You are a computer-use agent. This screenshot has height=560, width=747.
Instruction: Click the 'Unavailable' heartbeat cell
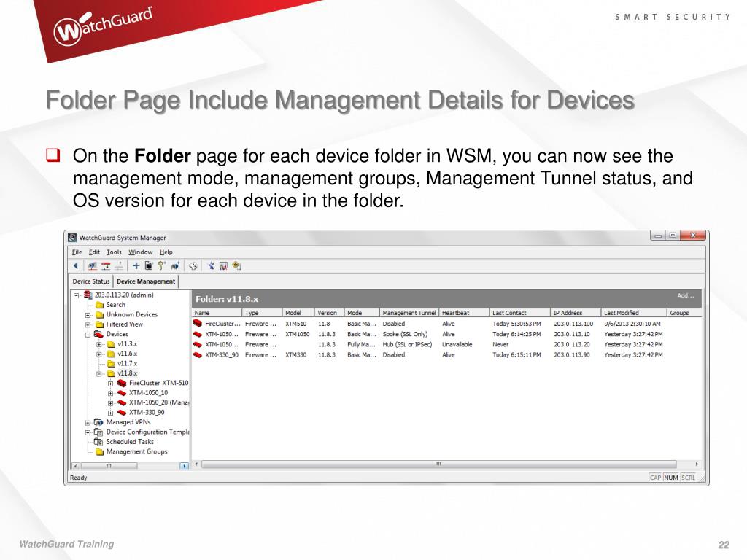click(x=457, y=344)
